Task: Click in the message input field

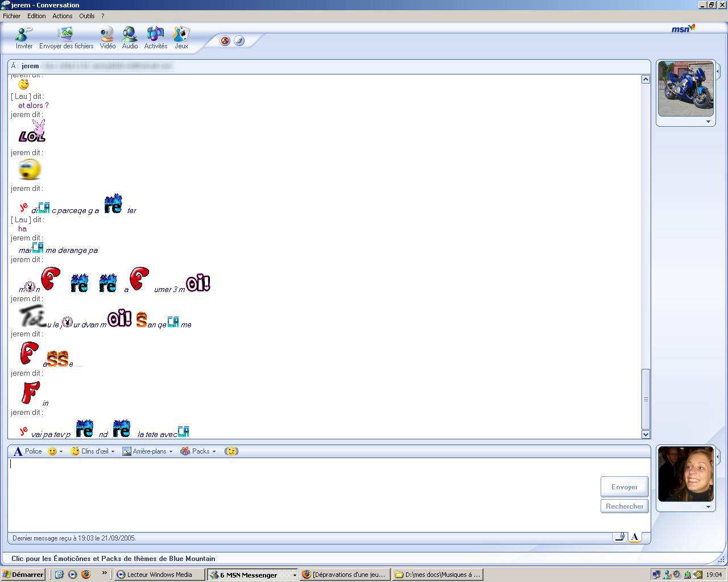Action: [304, 494]
